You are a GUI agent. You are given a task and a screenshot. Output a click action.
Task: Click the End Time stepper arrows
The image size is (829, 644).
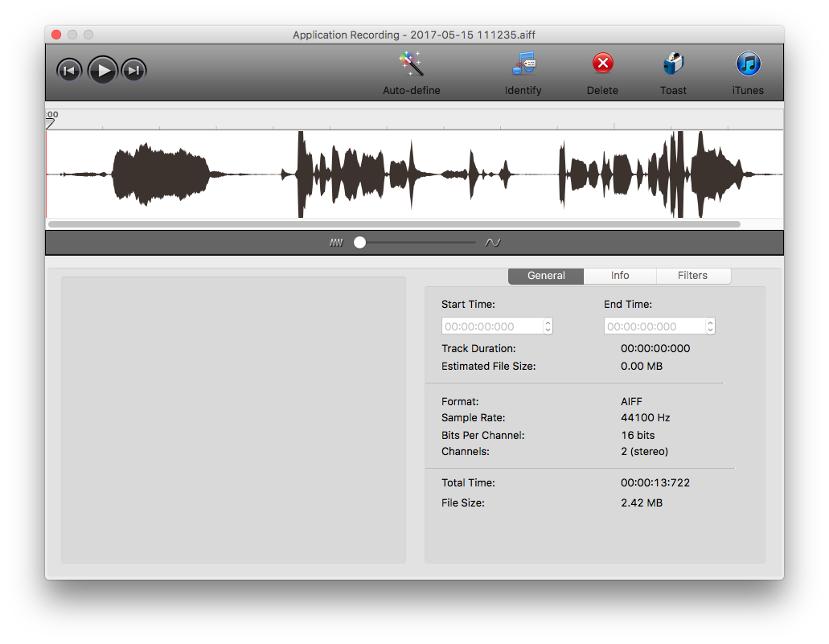711,326
